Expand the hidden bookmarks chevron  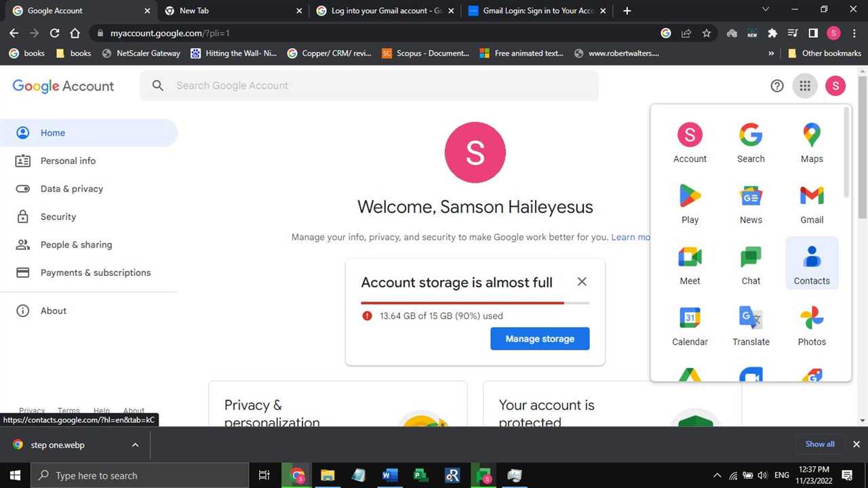(x=771, y=53)
